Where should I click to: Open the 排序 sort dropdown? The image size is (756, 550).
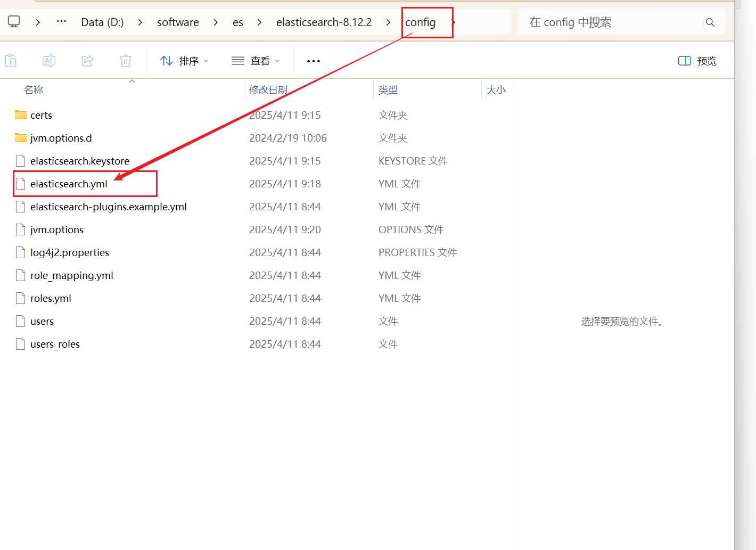coord(184,61)
